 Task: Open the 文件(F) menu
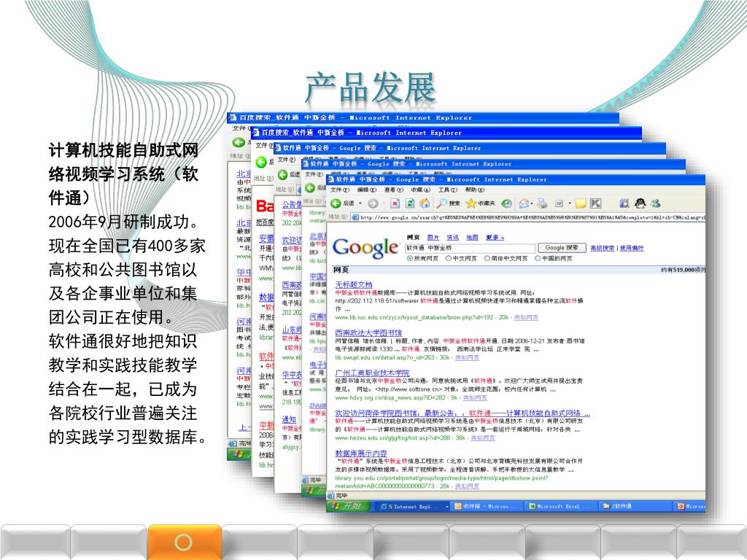(x=340, y=190)
